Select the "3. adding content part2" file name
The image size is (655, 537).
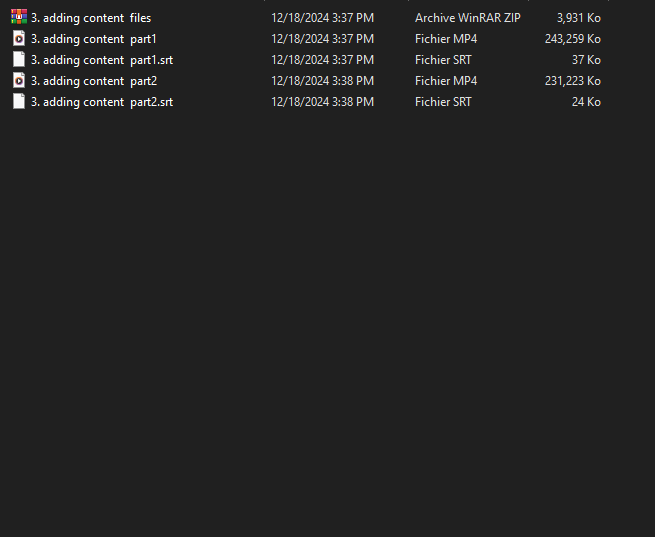coord(94,81)
